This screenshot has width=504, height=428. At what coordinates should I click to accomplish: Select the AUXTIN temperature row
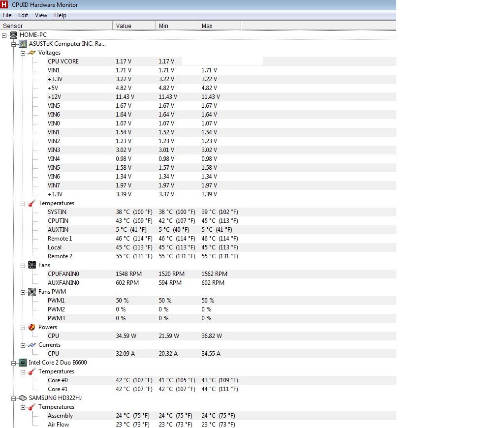pos(221,230)
